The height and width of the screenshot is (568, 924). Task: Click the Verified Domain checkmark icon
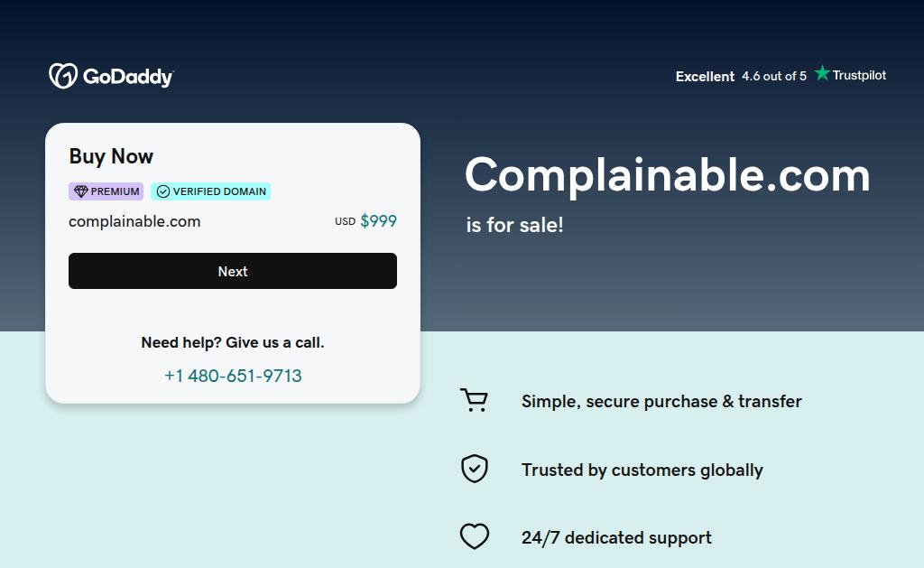(163, 191)
